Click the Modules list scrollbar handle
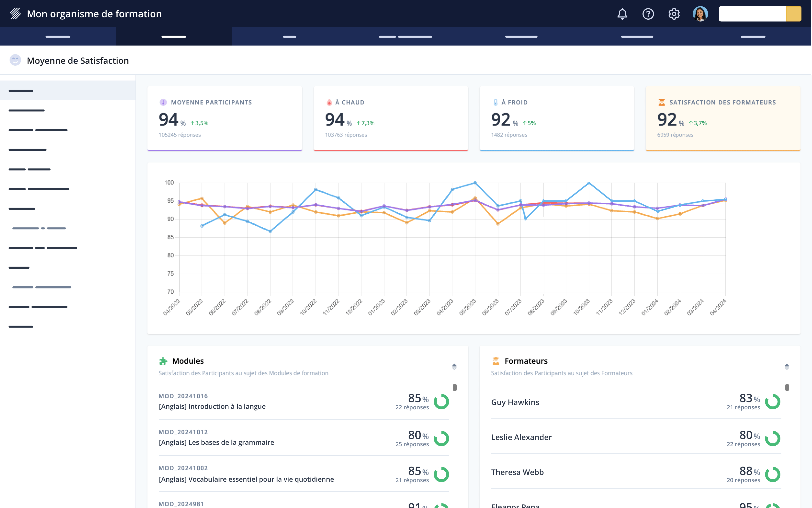The height and width of the screenshot is (508, 812). 455,387
